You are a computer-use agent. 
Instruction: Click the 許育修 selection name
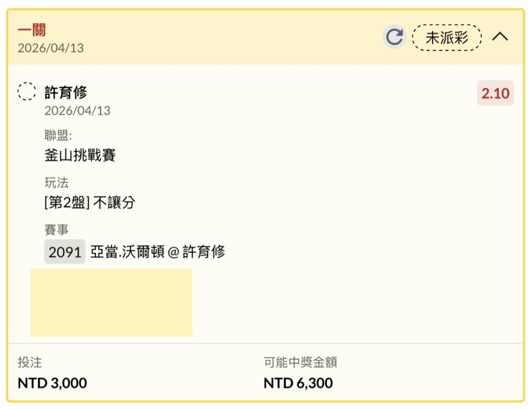pos(66,92)
